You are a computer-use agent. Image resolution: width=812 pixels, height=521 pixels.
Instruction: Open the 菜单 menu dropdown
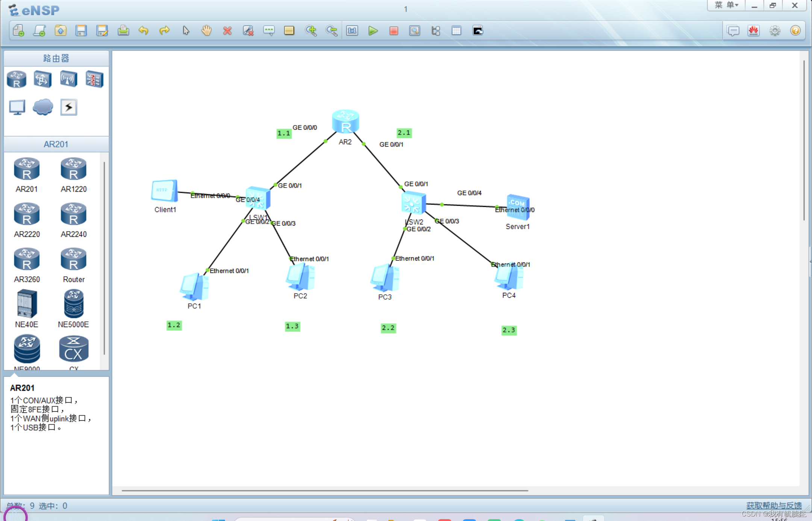click(727, 5)
